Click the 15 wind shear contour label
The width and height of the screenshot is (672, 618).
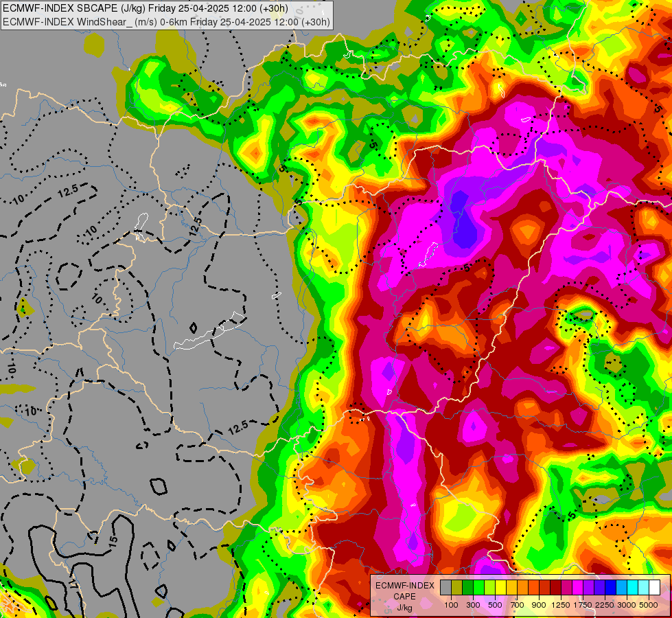pyautogui.click(x=113, y=542)
